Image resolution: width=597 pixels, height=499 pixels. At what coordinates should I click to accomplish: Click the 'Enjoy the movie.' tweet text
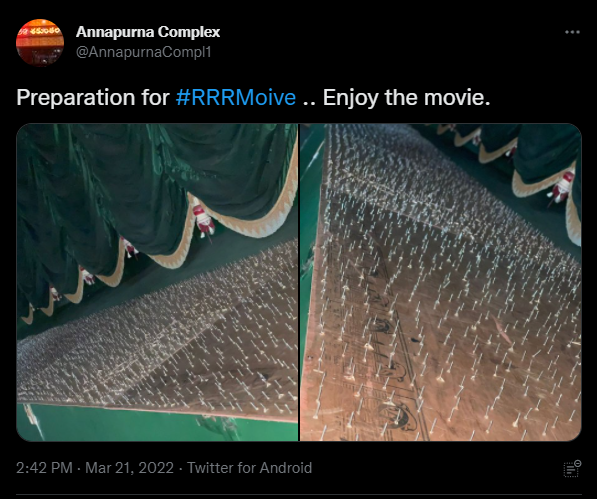point(406,97)
